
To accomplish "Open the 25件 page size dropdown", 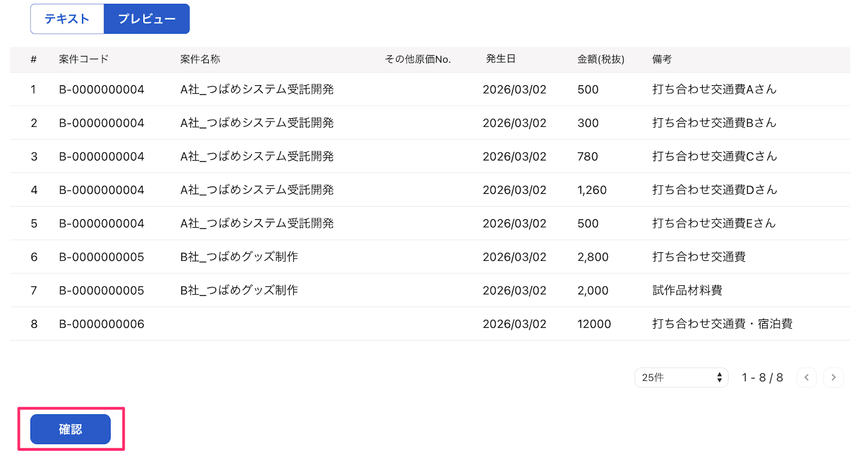I will pos(681,377).
